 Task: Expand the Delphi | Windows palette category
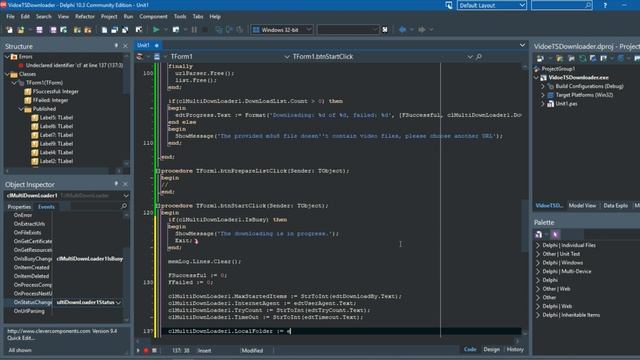(538, 263)
